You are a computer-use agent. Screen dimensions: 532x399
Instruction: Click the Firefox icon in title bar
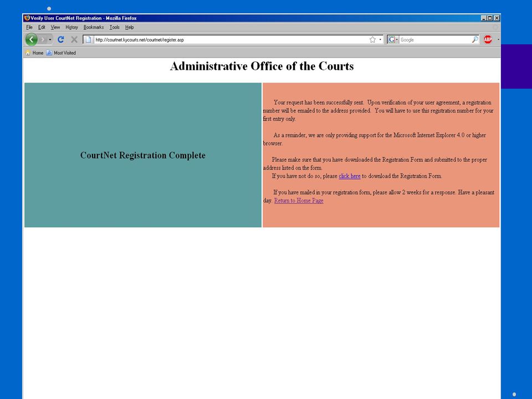pos(27,18)
